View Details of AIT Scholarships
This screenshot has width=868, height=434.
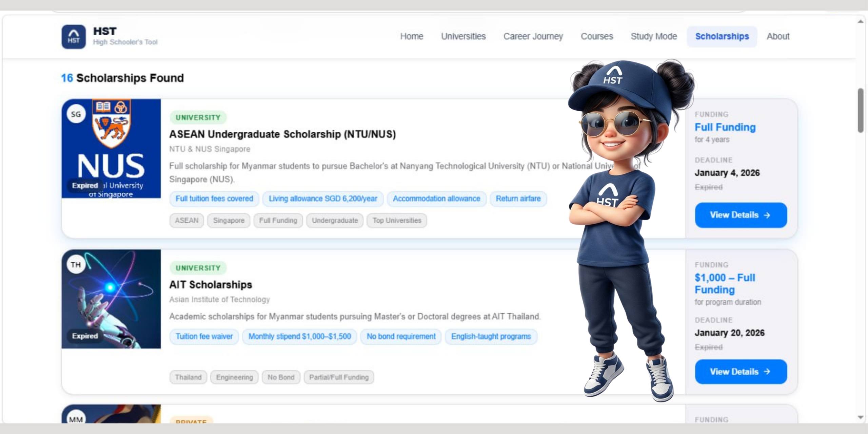741,372
